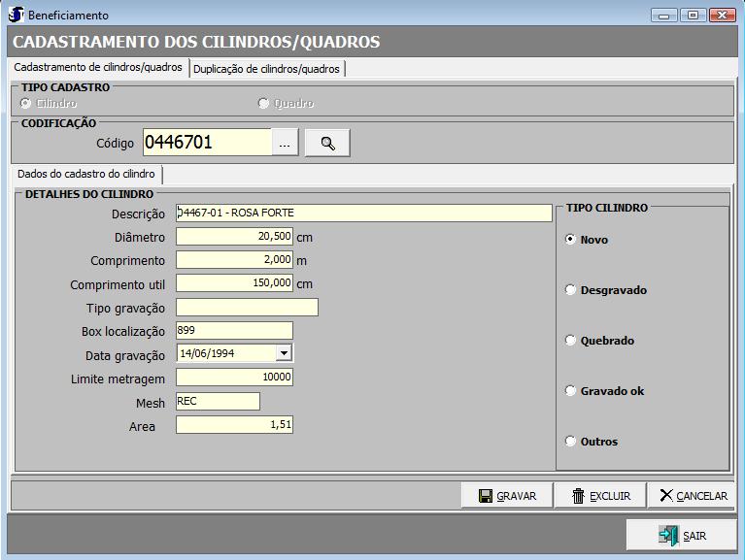Viewport: 745px width, 560px height.
Task: Click the ellipsis browse button next to Código
Action: tap(285, 144)
